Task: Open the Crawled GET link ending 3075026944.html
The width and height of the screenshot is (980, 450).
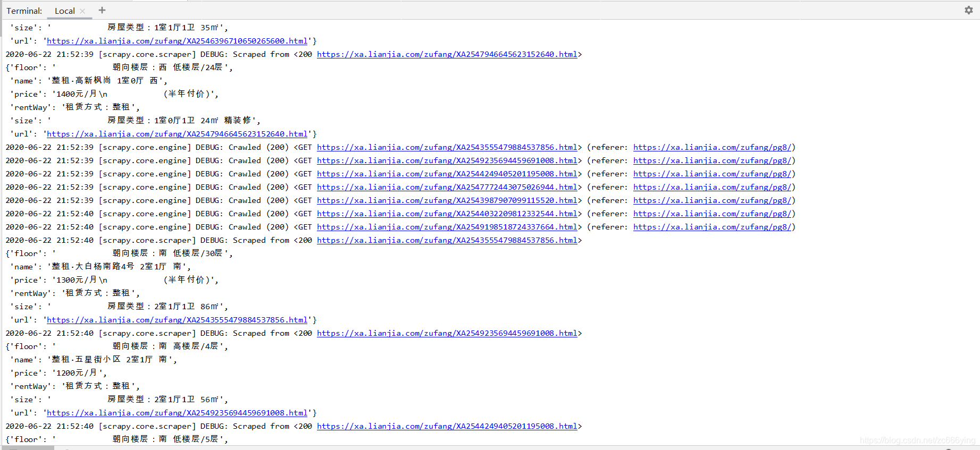Action: pos(447,187)
